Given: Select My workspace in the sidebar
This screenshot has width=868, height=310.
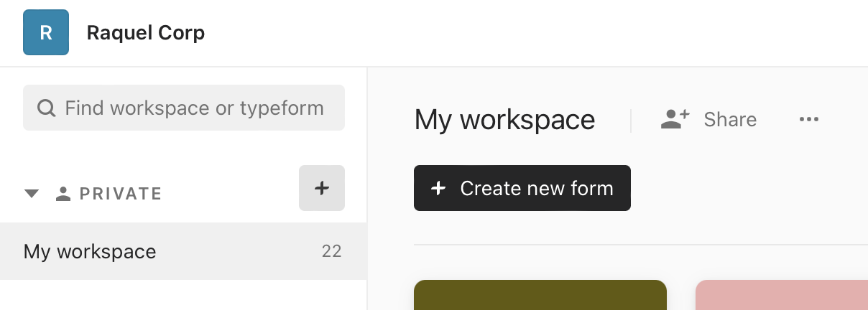Looking at the screenshot, I should click(90, 251).
